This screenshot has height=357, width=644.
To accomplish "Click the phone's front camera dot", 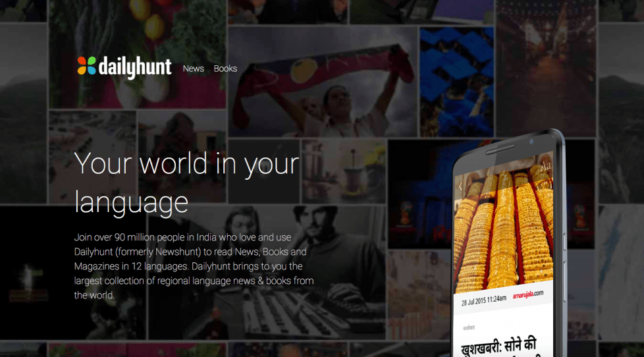I will pos(531,141).
